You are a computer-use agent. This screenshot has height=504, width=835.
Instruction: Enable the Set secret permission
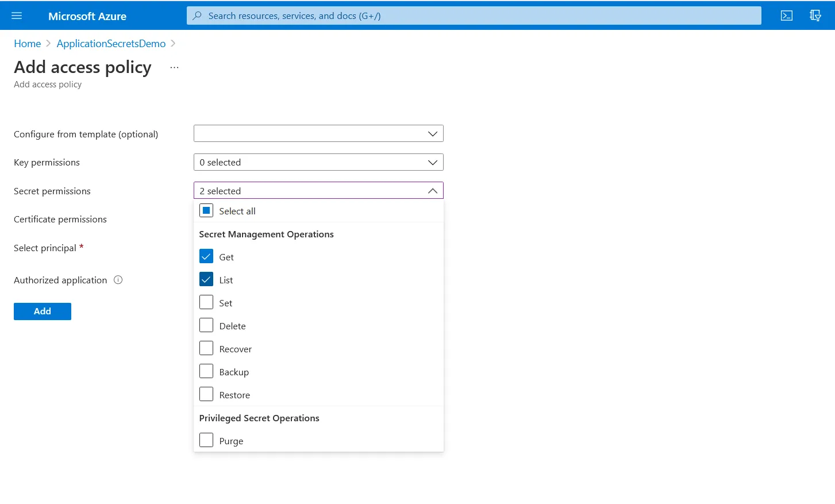pyautogui.click(x=206, y=302)
